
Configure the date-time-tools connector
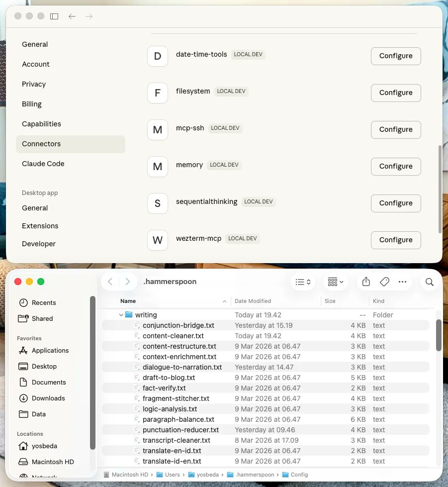tap(396, 56)
